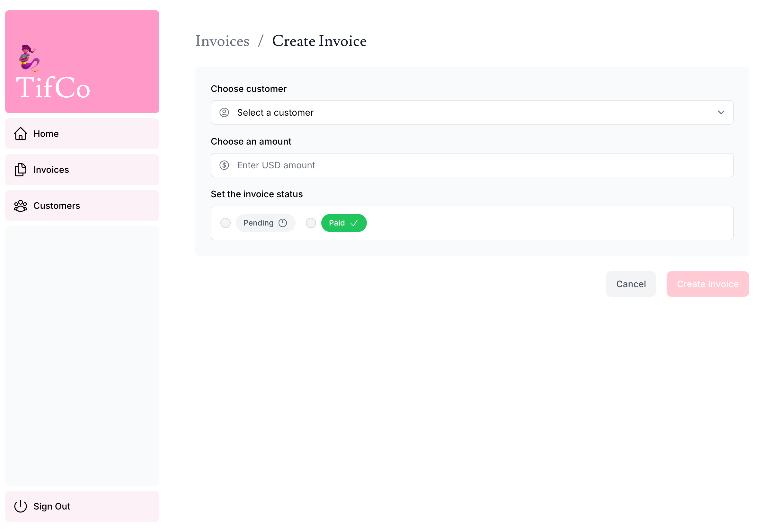Sign Out from the sidebar
780x532 pixels.
click(82, 506)
